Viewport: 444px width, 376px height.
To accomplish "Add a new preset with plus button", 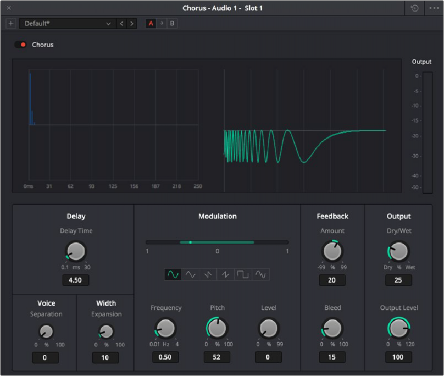I will pos(11,24).
